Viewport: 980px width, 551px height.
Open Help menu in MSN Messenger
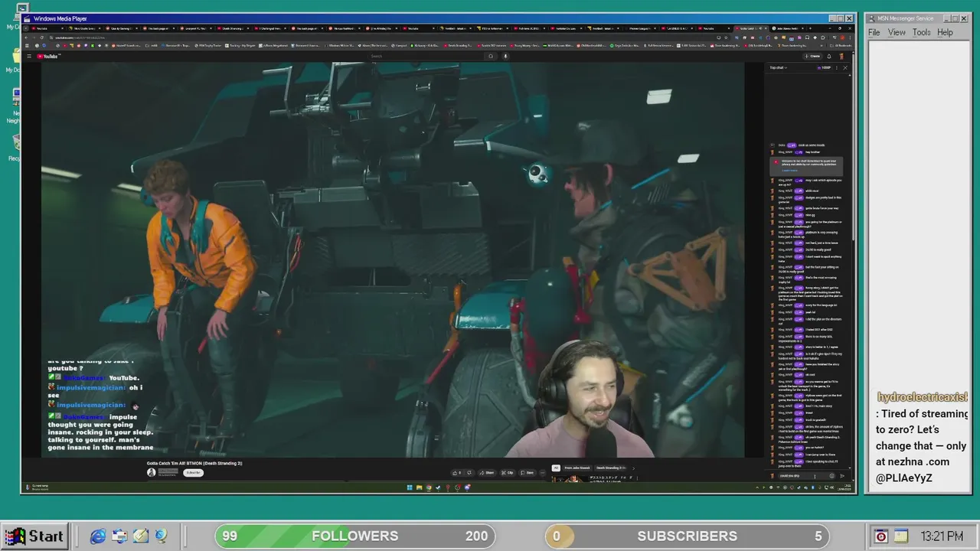[x=946, y=32]
